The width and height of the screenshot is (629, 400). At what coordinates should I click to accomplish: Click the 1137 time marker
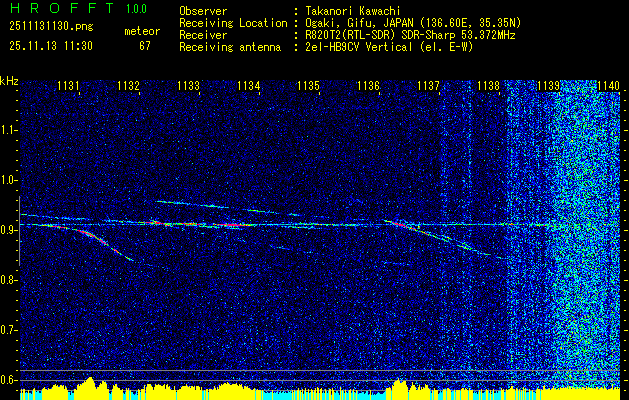click(428, 86)
